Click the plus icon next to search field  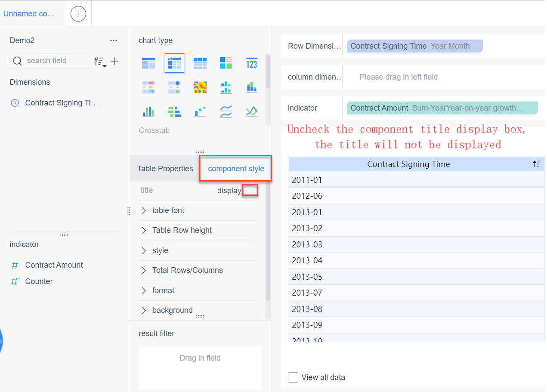114,61
